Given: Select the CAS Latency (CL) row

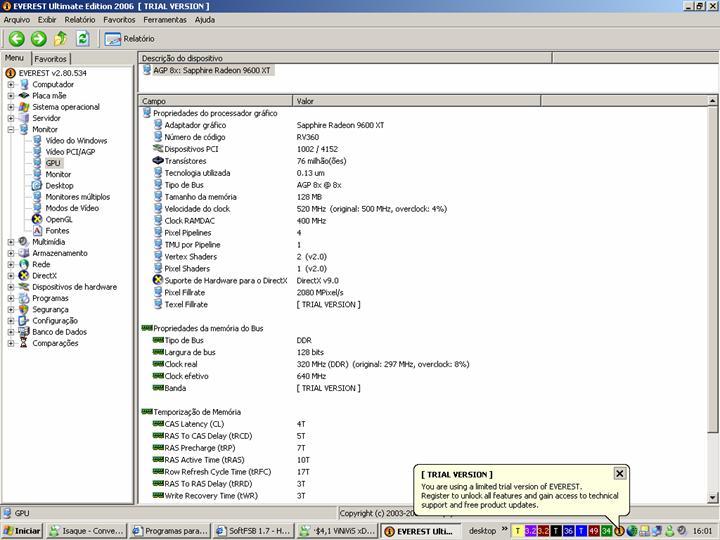Looking at the screenshot, I should (194, 424).
